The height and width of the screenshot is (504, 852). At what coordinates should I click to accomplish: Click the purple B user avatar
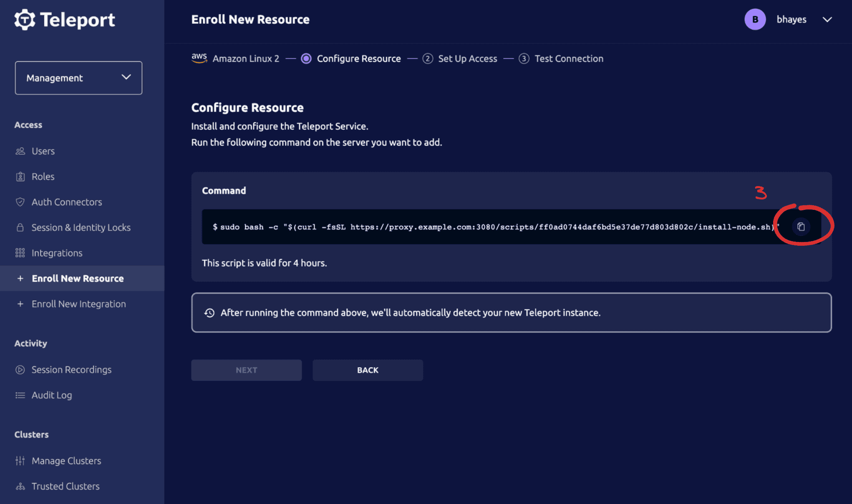tap(755, 20)
